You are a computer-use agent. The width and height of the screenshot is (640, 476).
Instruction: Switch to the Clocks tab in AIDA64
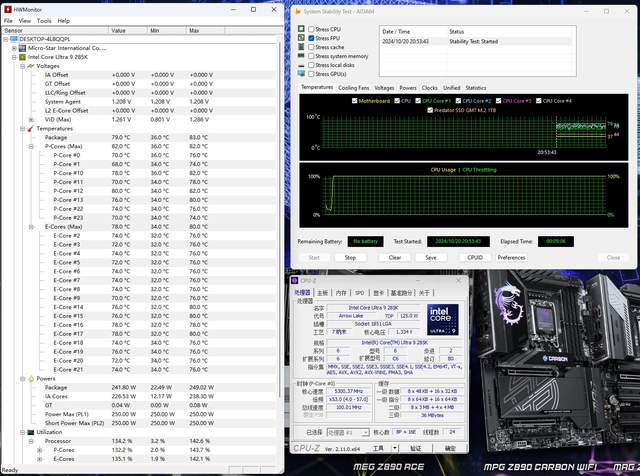(x=429, y=88)
